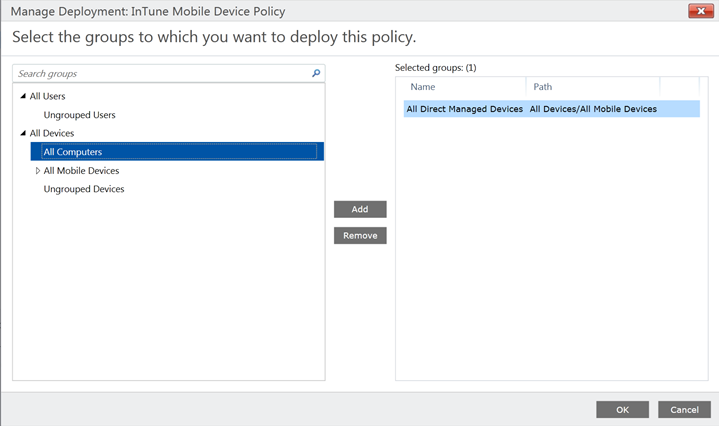
Task: Click the Remove button
Action: click(360, 236)
